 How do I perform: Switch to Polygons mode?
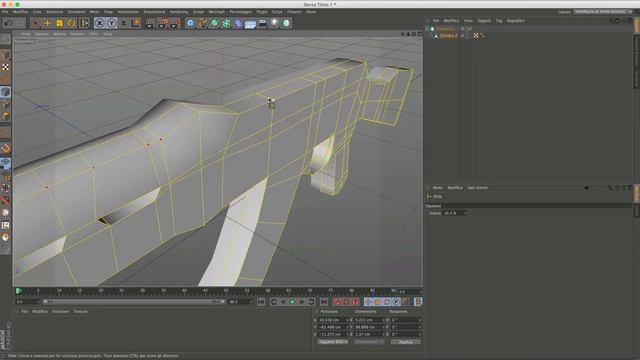point(5,116)
